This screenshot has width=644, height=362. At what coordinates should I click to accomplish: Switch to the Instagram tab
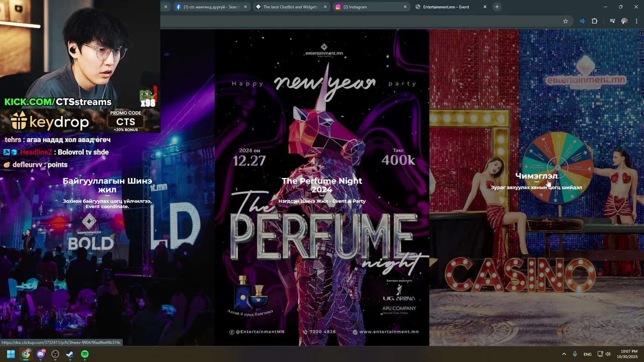tap(371, 7)
